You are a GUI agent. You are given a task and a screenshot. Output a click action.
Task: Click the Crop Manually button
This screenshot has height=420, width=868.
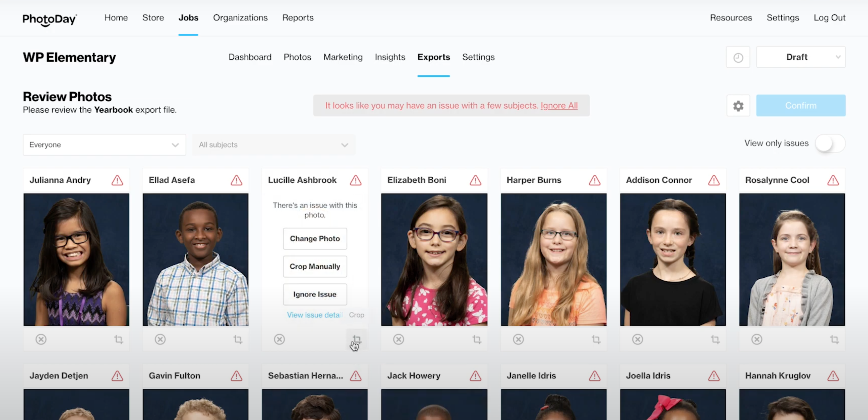pos(315,267)
